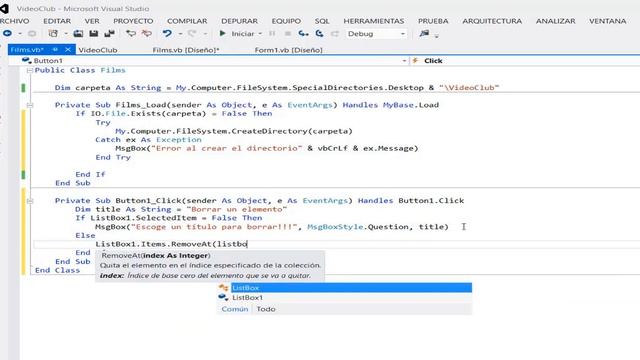640x360 pixels.
Task: Click the Uncomment lines toolbar icon
Action: click(146, 33)
